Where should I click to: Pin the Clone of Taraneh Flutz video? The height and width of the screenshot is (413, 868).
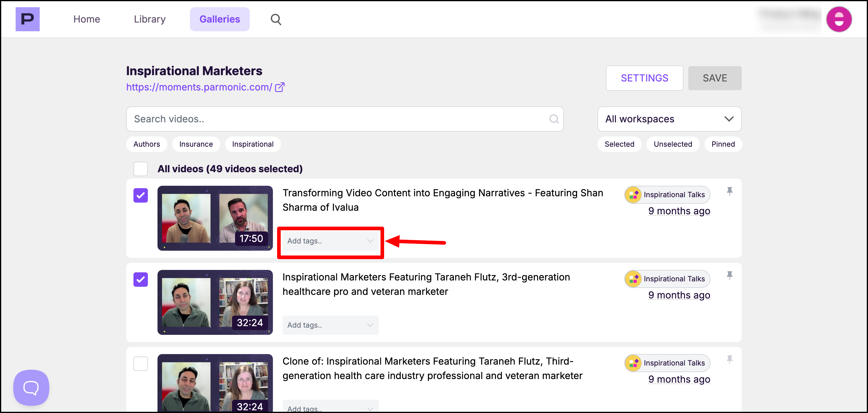point(729,360)
